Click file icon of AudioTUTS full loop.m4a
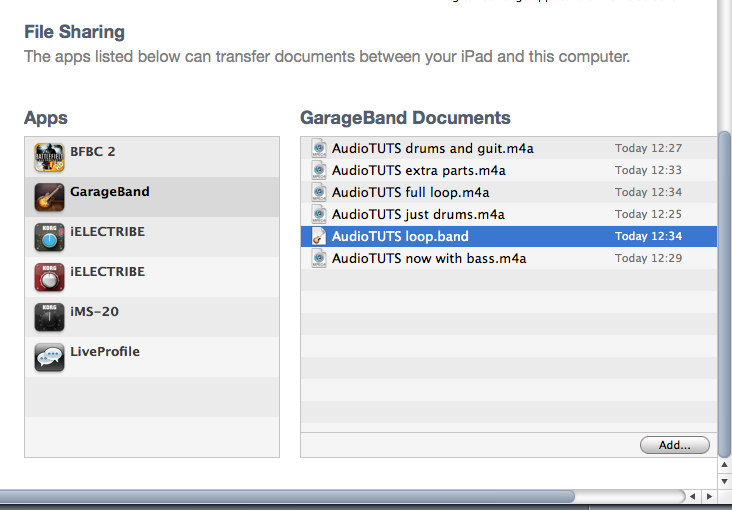Viewport: 732px width, 510px height. click(x=319, y=192)
